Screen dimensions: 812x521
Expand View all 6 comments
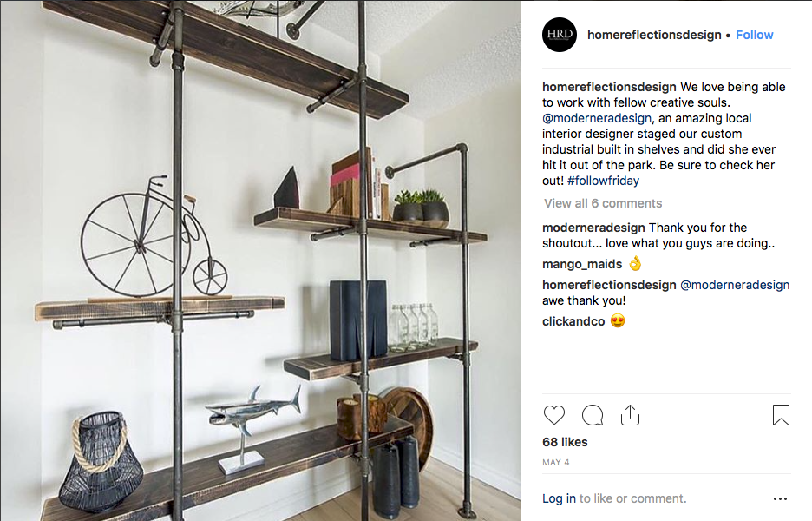tap(603, 203)
